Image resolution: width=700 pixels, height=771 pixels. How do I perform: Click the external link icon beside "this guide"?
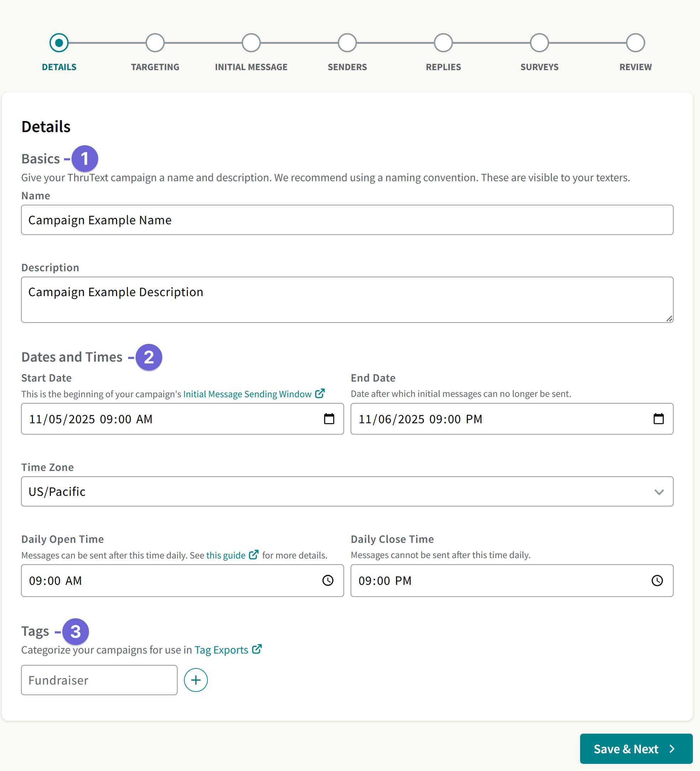click(253, 555)
